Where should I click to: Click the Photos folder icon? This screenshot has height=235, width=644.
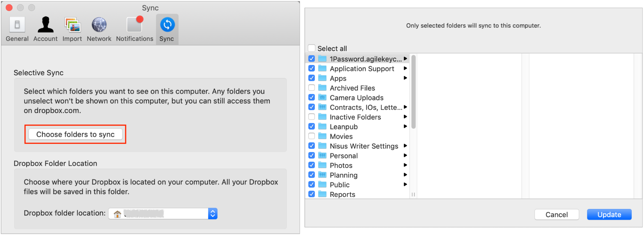pos(322,165)
